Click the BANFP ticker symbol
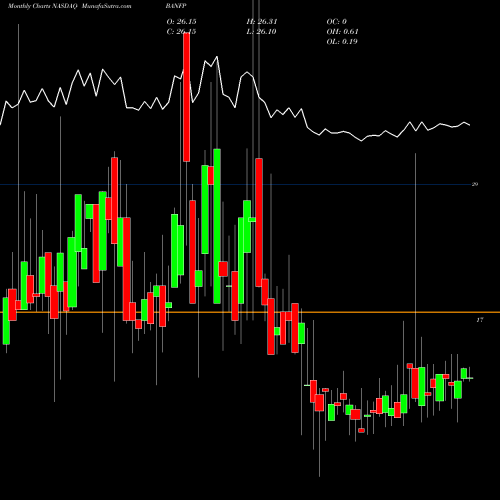Screen dimensions: 500x500 click(x=177, y=6)
